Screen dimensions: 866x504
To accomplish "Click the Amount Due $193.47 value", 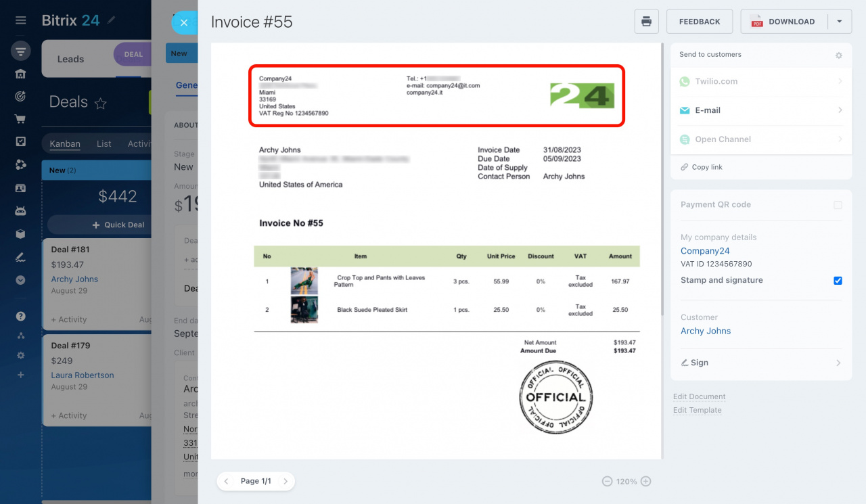I will [624, 351].
